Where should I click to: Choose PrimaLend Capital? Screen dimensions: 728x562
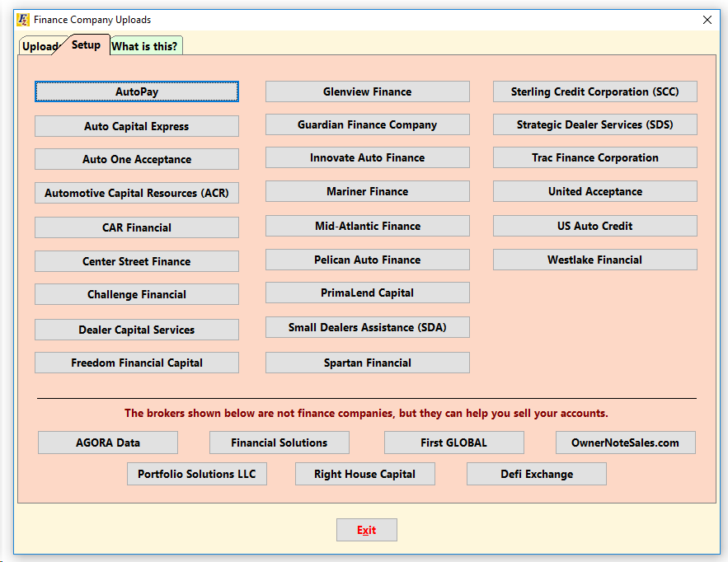click(368, 293)
